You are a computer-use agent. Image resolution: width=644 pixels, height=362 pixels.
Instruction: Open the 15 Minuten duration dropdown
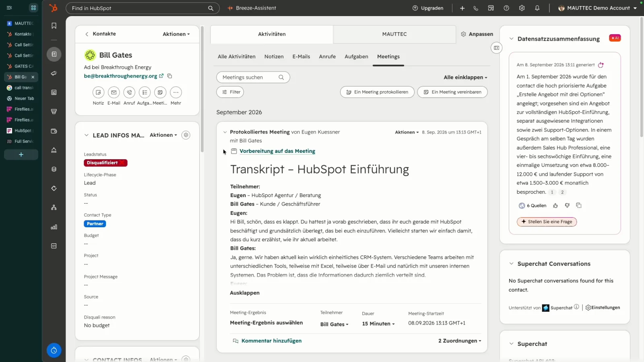pos(378,324)
